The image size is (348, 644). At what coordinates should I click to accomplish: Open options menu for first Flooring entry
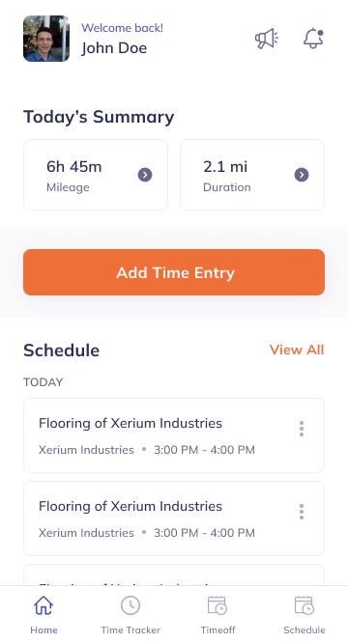tap(302, 429)
